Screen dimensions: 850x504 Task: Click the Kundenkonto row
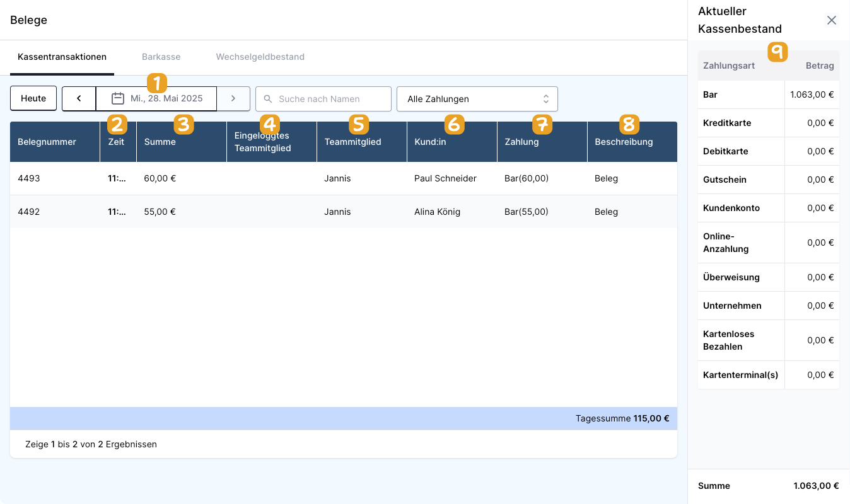[x=769, y=208]
